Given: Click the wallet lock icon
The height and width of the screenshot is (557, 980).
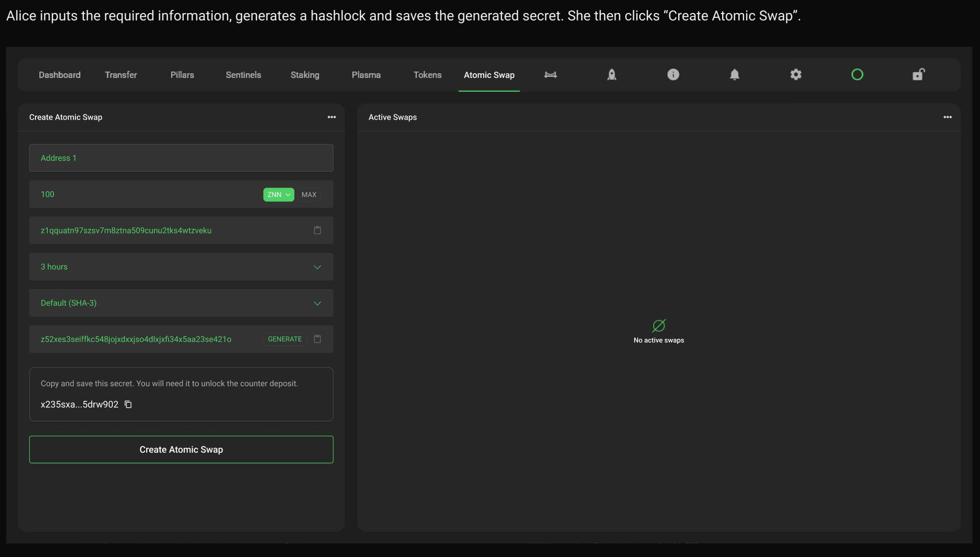Looking at the screenshot, I should (x=918, y=75).
